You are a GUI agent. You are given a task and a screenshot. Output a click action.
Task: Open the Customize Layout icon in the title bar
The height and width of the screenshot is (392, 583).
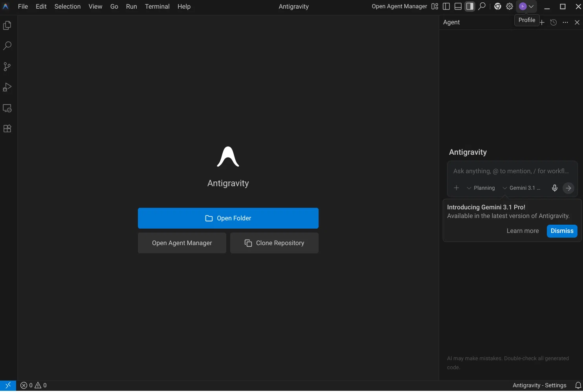point(434,6)
